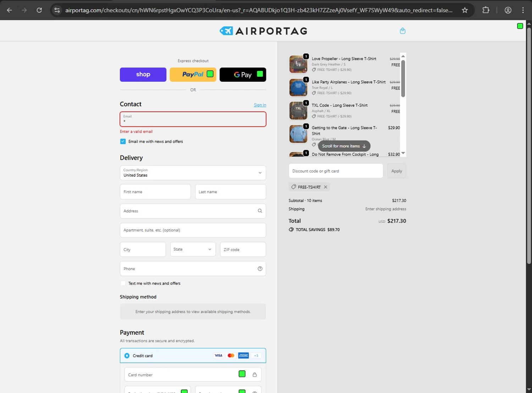Go back to the previous page
Image resolution: width=532 pixels, height=393 pixels.
click(x=10, y=10)
